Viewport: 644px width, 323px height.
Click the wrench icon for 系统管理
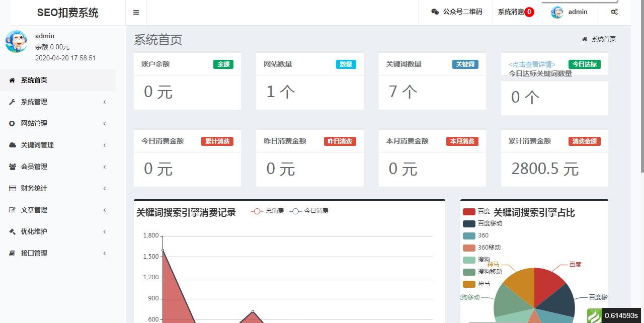click(12, 102)
